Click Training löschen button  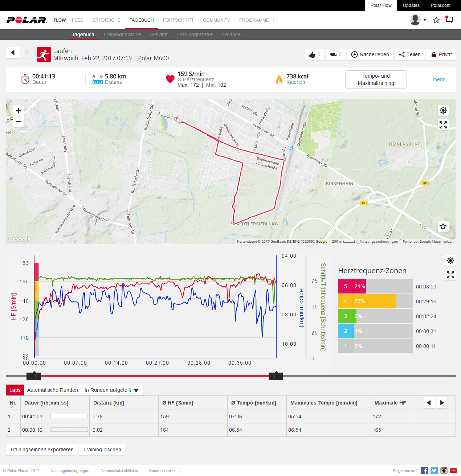[102, 450]
